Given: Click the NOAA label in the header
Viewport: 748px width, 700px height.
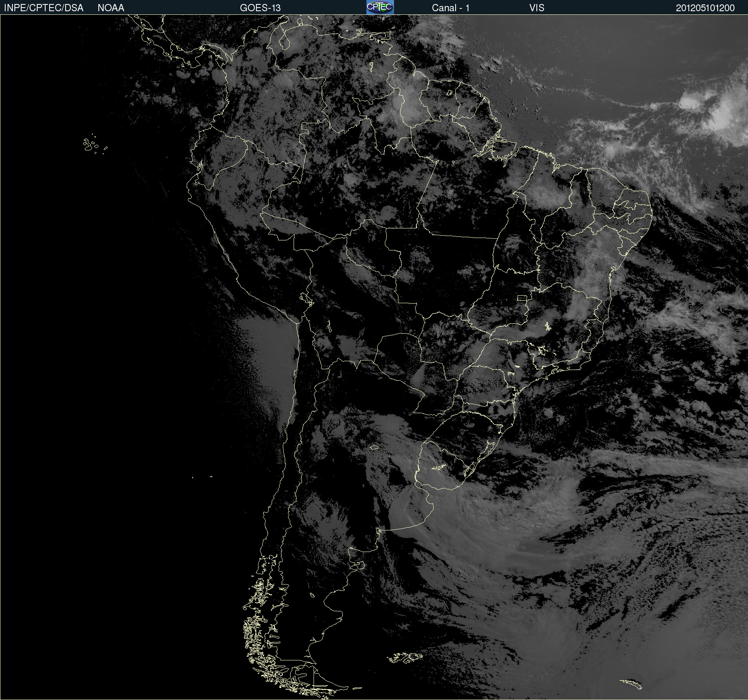Looking at the screenshot, I should click(111, 8).
